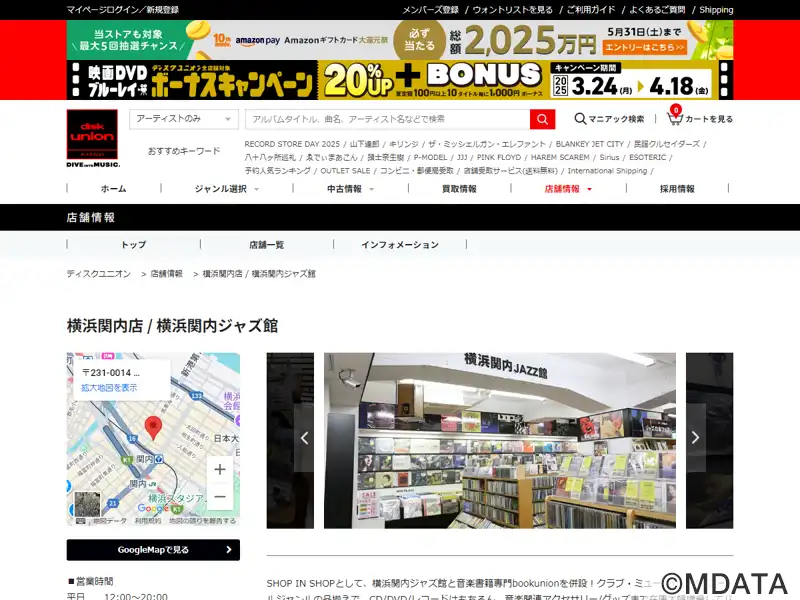Click 山下達郎 keyword link

[x=364, y=144]
